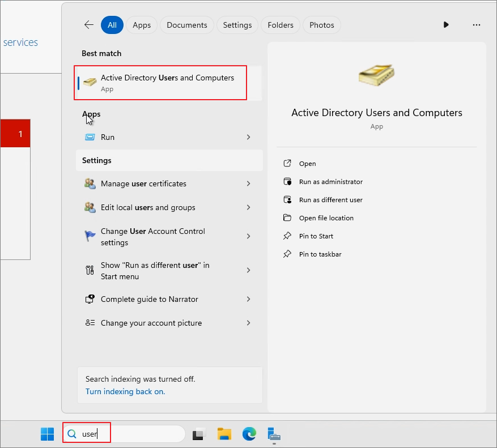Click the red tile showing 1 in background window
This screenshot has width=497, height=448.
point(15,134)
